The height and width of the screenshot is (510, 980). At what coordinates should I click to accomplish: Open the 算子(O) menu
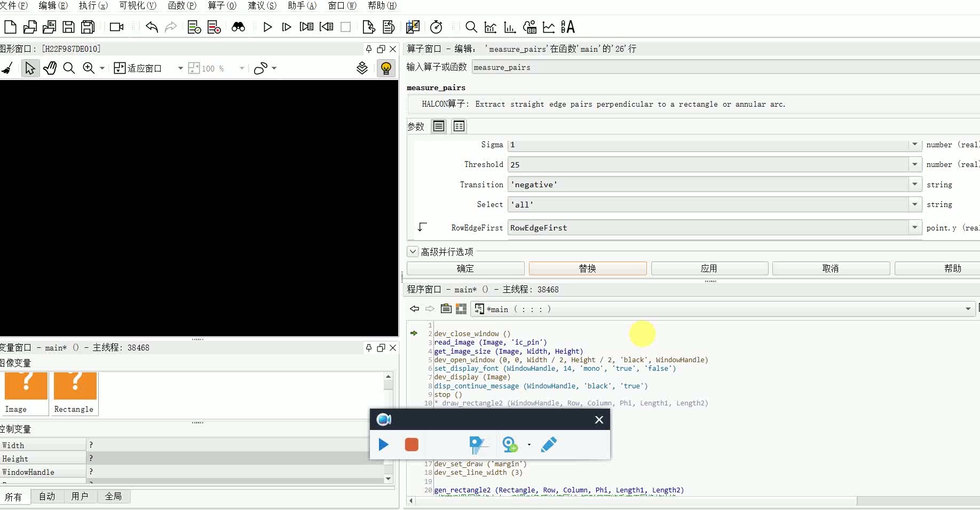click(222, 5)
